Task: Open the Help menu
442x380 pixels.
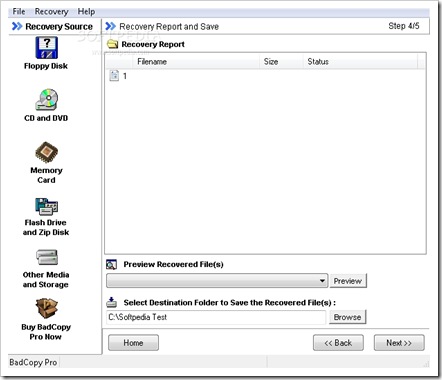Action: click(x=86, y=12)
